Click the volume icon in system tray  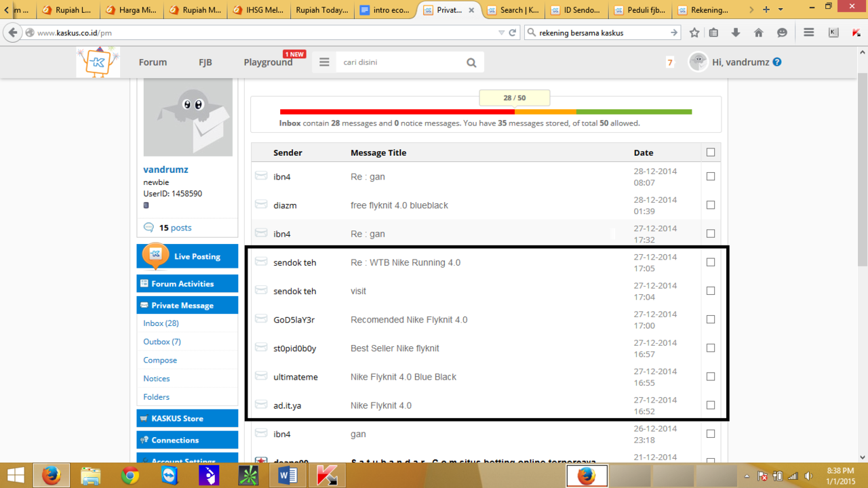pos(808,476)
